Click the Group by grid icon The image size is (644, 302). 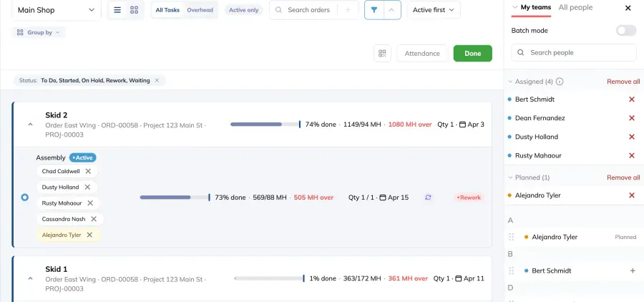coord(20,32)
